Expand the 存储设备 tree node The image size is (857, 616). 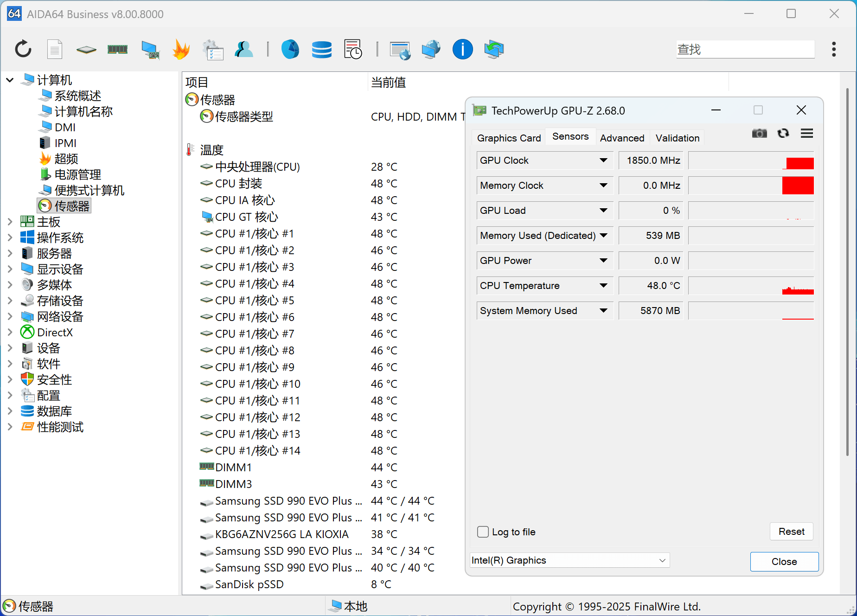10,301
